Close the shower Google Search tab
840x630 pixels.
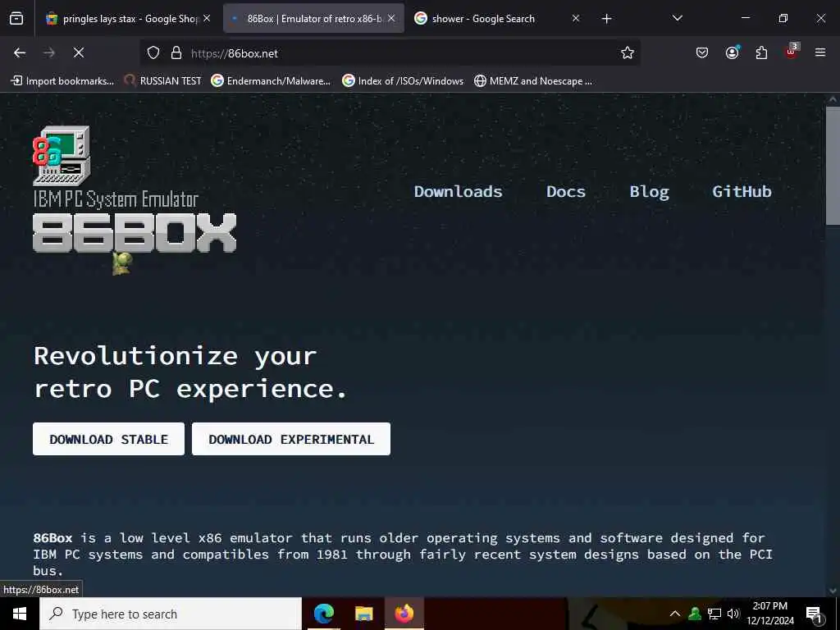576,18
